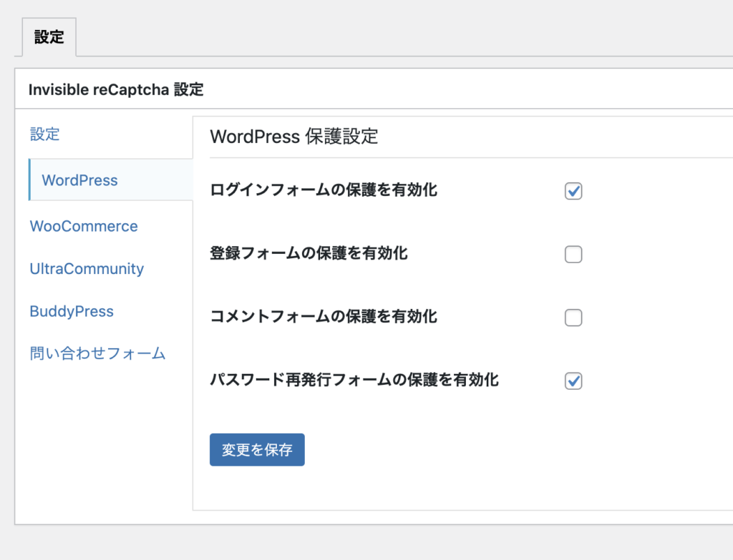Enable the 登録フォームの保護 checkbox
This screenshot has height=560, width=733.
[573, 255]
